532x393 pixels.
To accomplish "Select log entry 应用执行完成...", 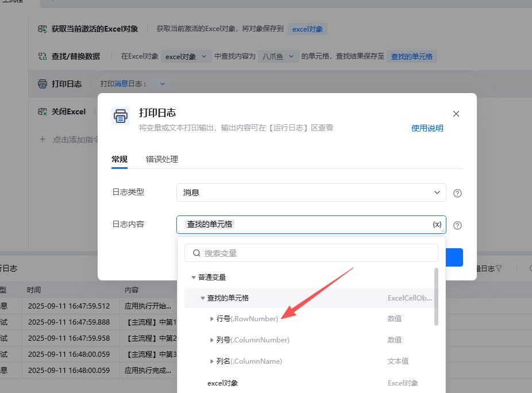I will [x=148, y=370].
